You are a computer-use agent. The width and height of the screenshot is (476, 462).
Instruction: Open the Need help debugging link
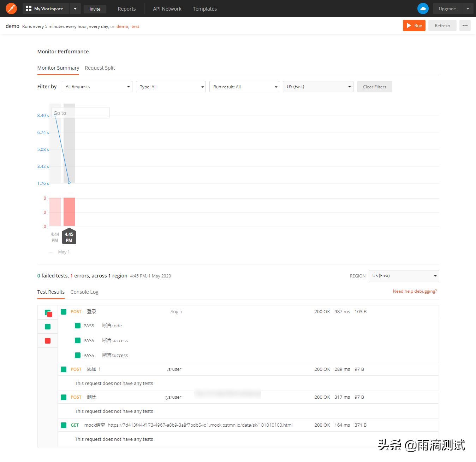[415, 291]
